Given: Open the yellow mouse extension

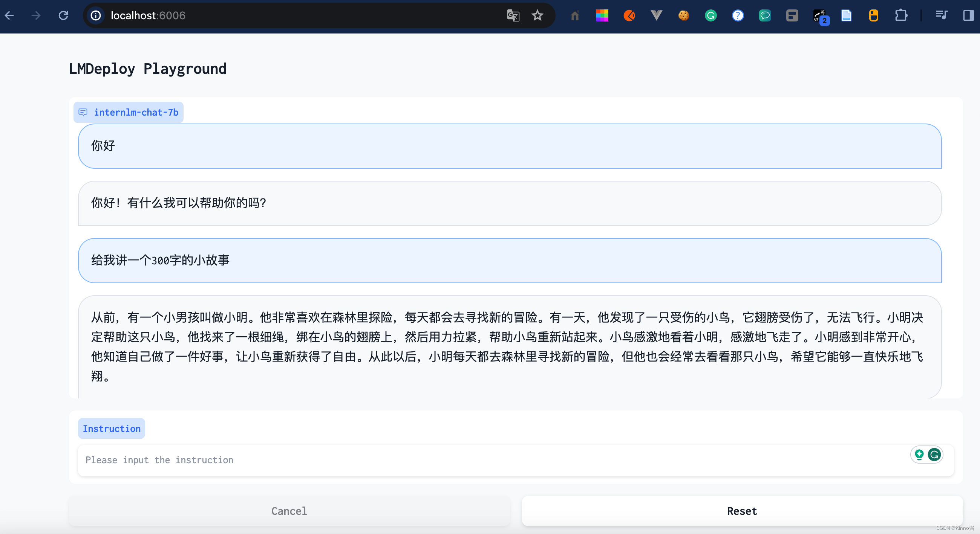Looking at the screenshot, I should [873, 15].
